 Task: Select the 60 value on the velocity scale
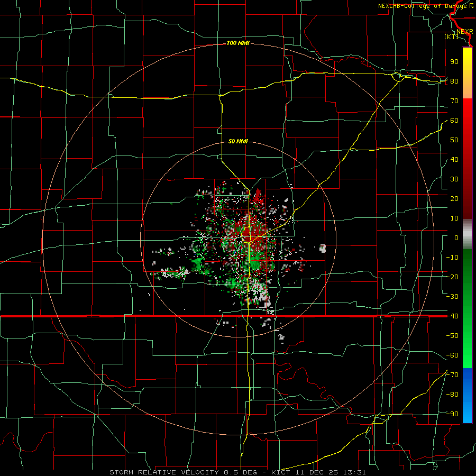454,121
